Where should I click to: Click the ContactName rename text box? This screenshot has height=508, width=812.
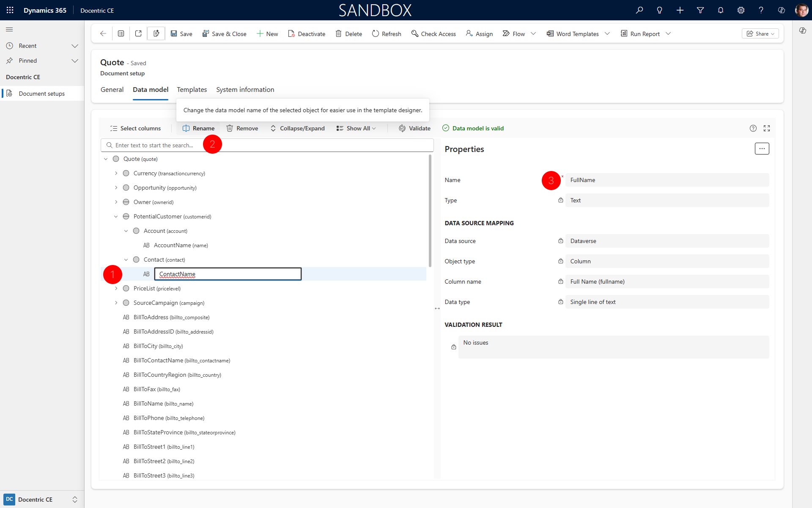coord(228,274)
